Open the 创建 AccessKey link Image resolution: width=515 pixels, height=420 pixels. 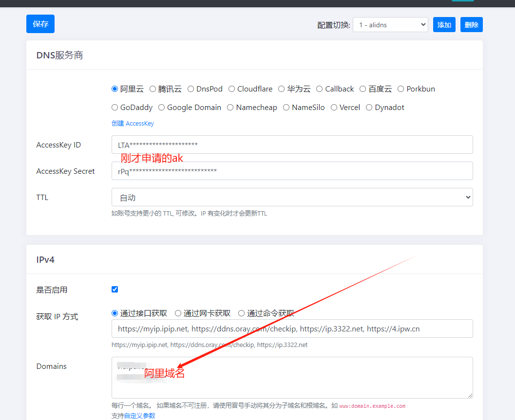tap(133, 124)
